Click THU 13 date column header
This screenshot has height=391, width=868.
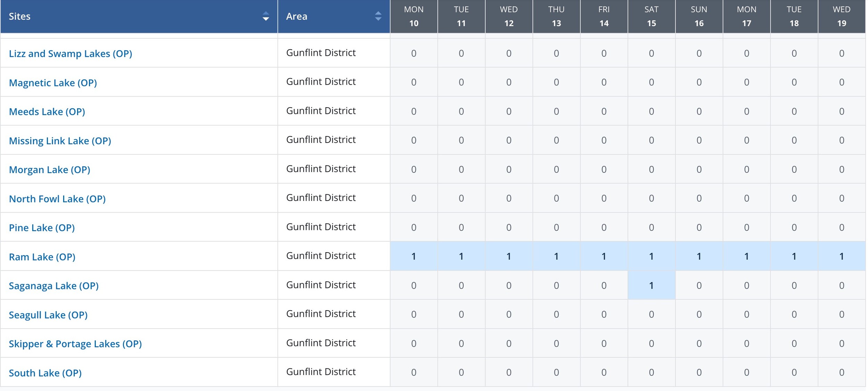point(557,16)
